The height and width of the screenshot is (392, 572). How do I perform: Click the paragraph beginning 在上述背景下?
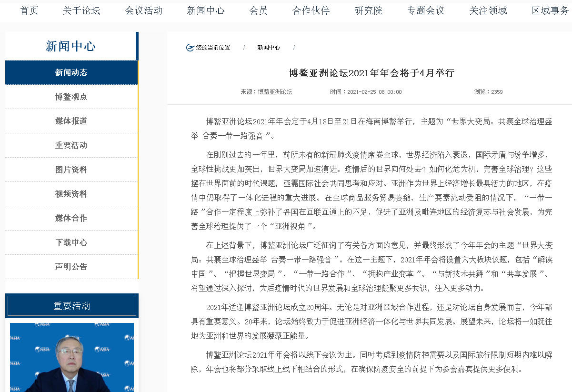(x=371, y=267)
